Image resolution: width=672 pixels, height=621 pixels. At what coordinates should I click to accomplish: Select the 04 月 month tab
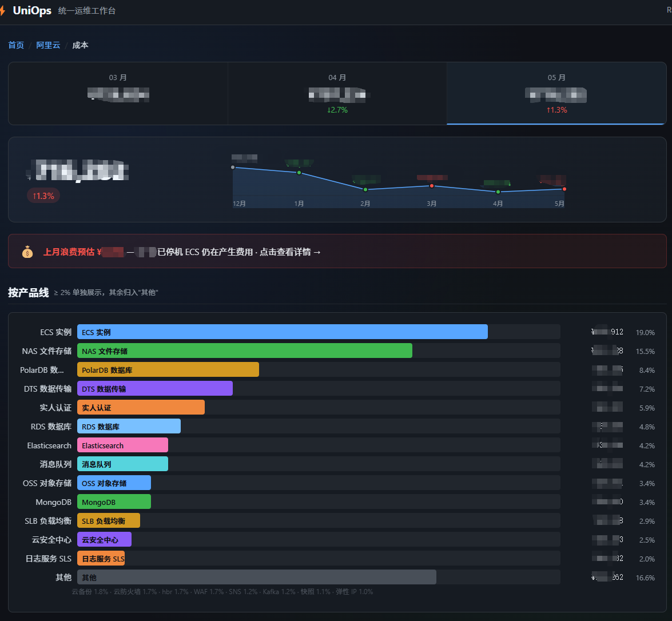click(337, 93)
